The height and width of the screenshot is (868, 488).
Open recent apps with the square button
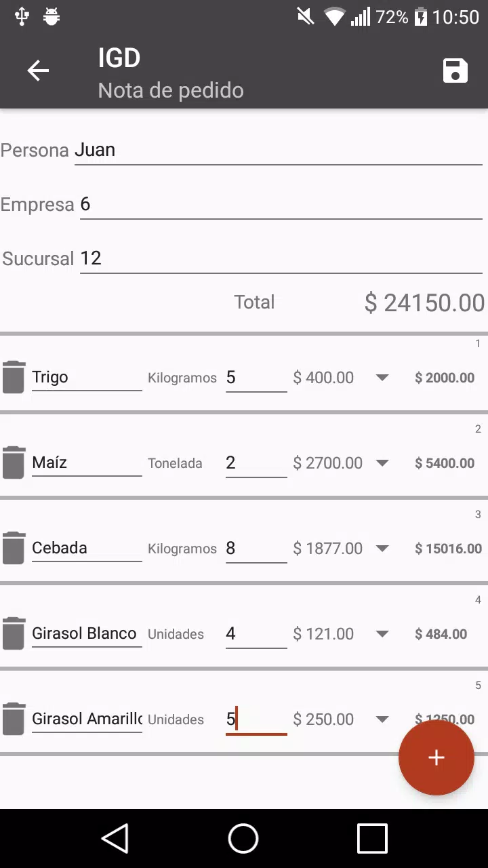pyautogui.click(x=372, y=838)
